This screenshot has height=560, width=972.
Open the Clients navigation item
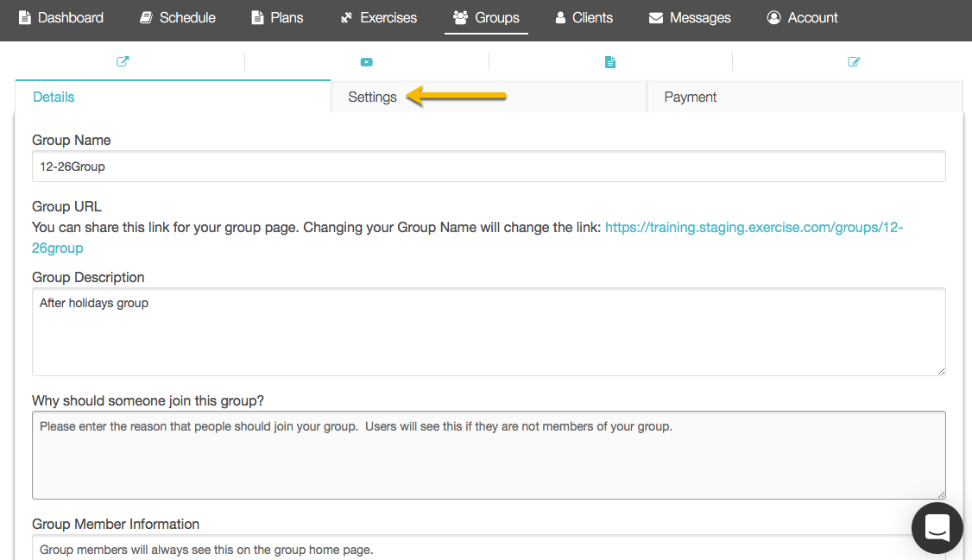tap(584, 17)
